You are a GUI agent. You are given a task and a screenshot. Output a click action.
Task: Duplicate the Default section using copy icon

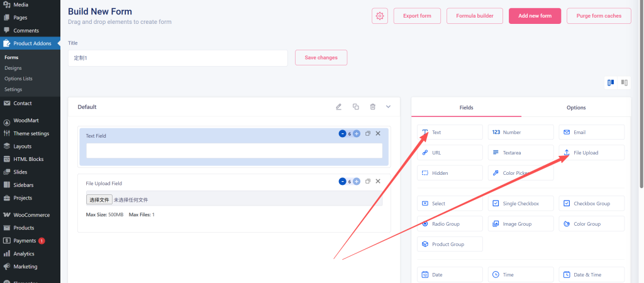coord(356,107)
